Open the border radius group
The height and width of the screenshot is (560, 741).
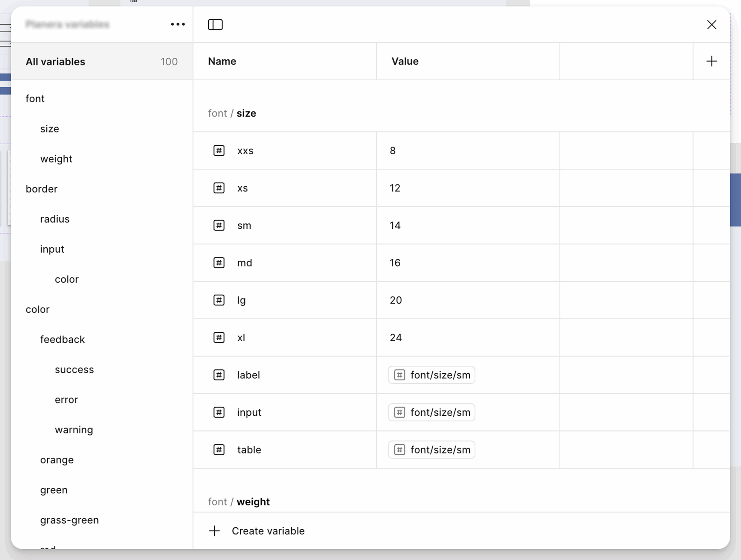tap(55, 219)
